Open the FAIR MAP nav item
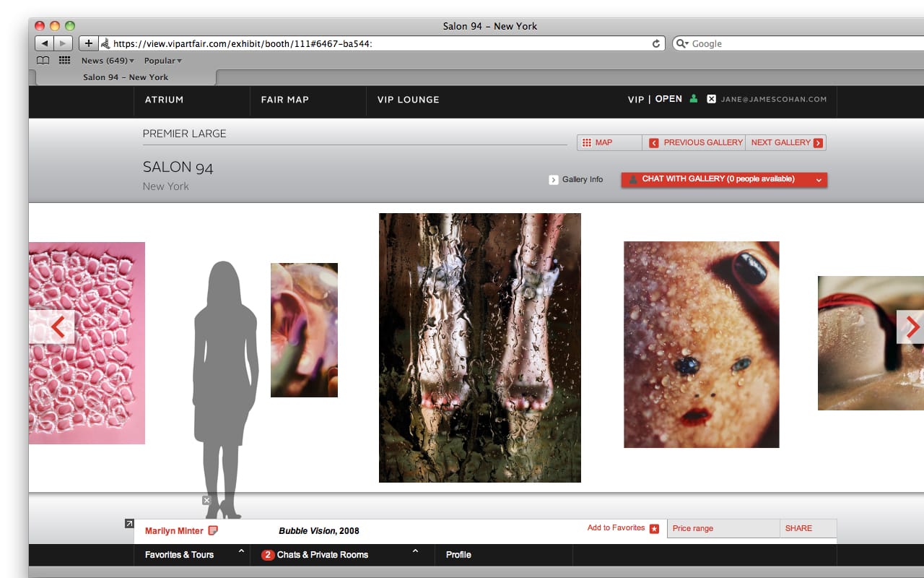 284,100
